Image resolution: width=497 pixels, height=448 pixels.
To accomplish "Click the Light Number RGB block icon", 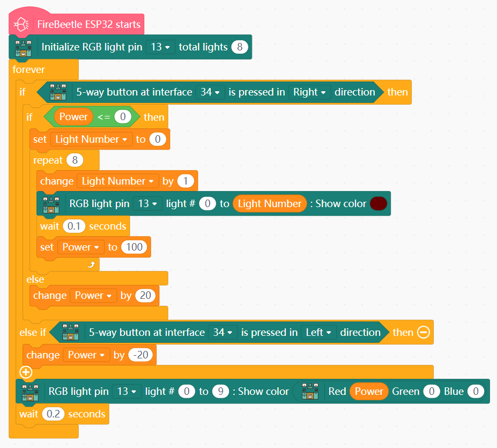I will (x=50, y=204).
